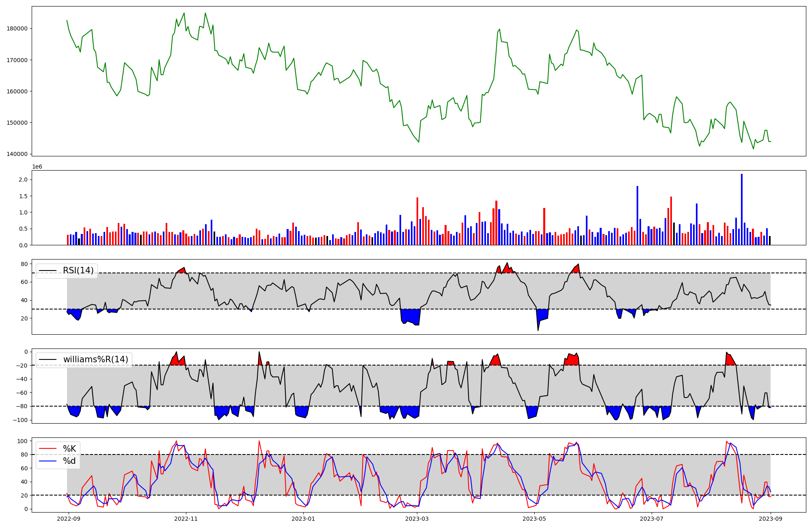
Task: Click the -100 williams axis label
Action: [21, 420]
